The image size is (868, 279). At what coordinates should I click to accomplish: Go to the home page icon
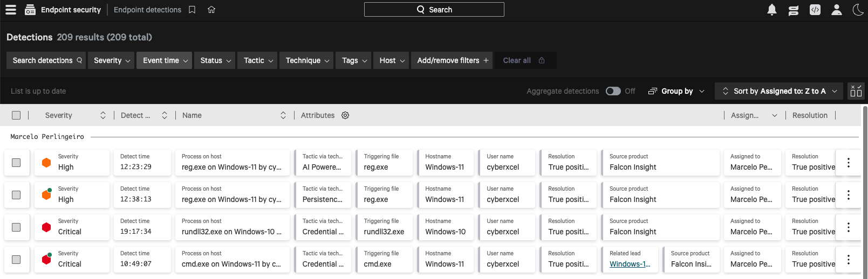211,10
